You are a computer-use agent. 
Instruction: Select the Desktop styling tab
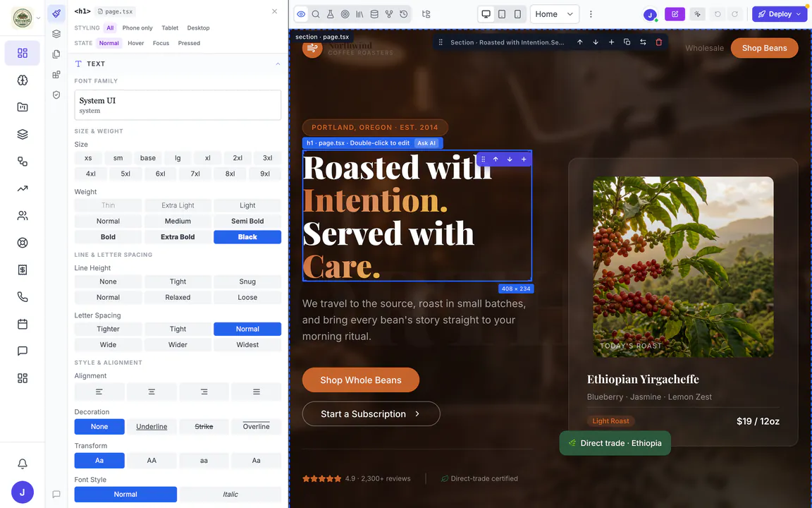pos(198,28)
